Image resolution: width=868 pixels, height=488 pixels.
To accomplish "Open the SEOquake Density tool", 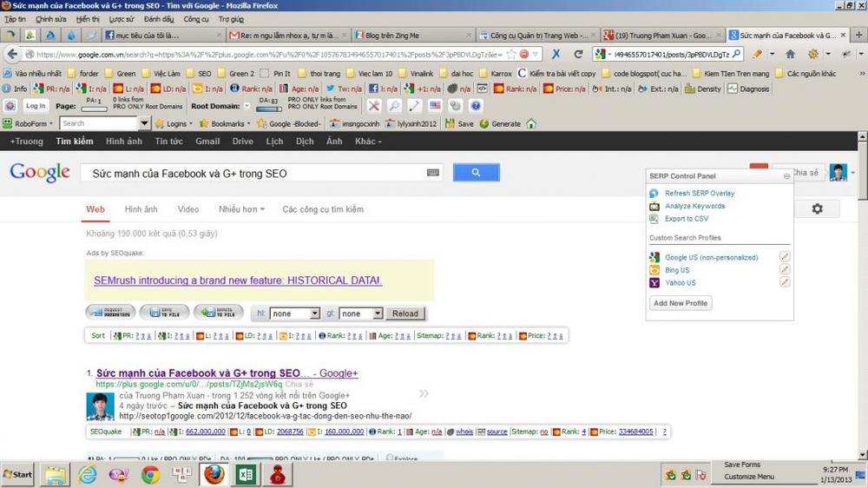I will 702,89.
